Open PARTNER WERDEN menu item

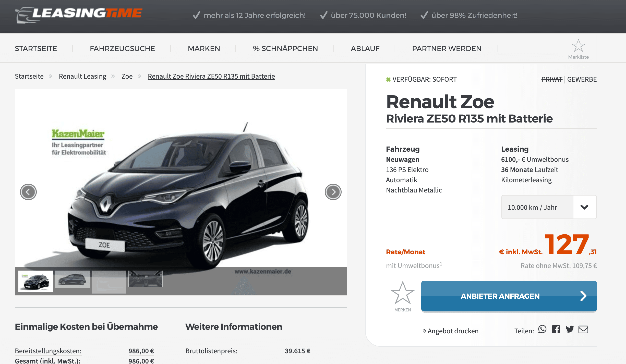(x=447, y=48)
